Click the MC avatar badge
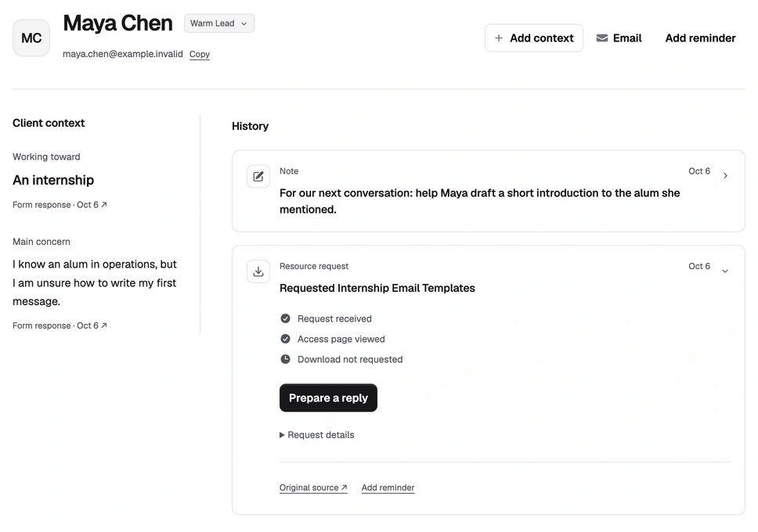The image size is (758, 532). 31,38
